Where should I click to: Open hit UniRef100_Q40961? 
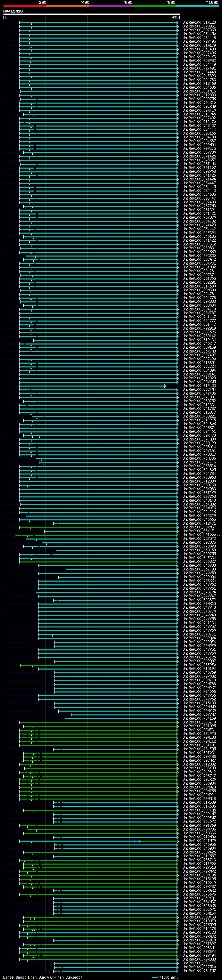pyautogui.click(x=199, y=26)
